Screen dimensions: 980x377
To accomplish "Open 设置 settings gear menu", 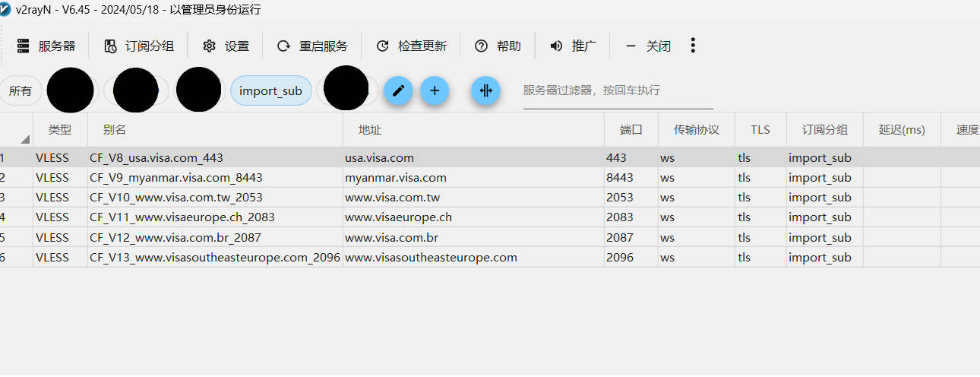I will [x=226, y=46].
